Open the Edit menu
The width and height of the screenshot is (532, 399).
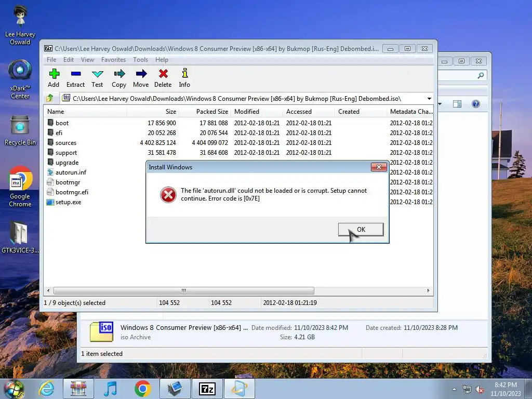point(69,60)
